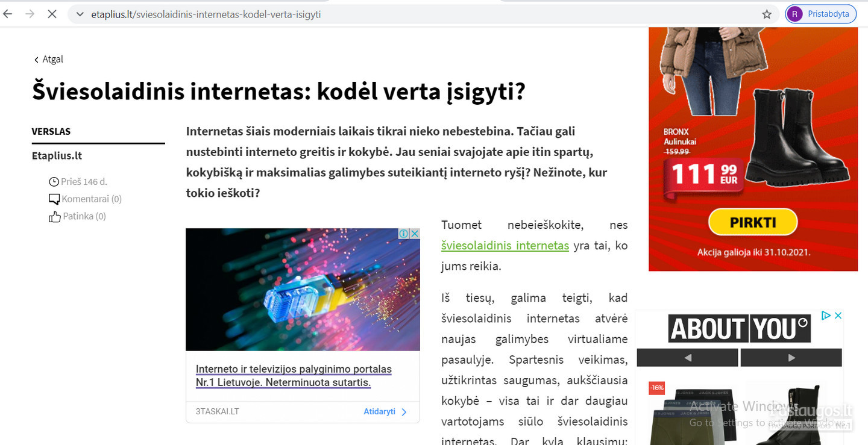Click the Aulinukai product label
The width and height of the screenshot is (868, 445).
tap(680, 142)
